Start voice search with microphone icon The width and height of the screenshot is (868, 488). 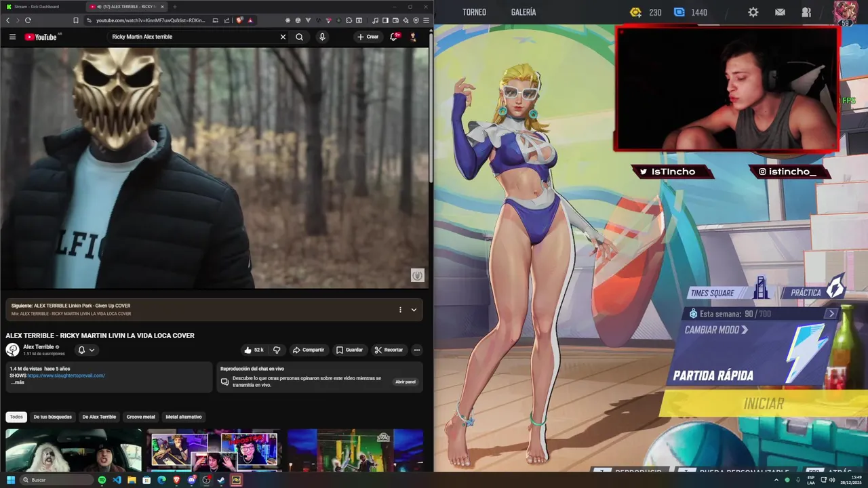[322, 37]
